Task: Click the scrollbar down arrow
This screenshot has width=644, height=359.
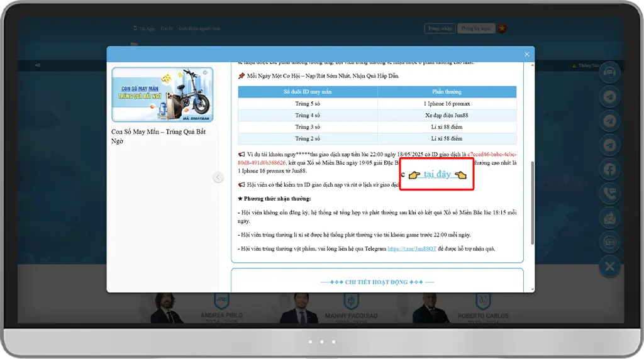Action: pyautogui.click(x=532, y=290)
